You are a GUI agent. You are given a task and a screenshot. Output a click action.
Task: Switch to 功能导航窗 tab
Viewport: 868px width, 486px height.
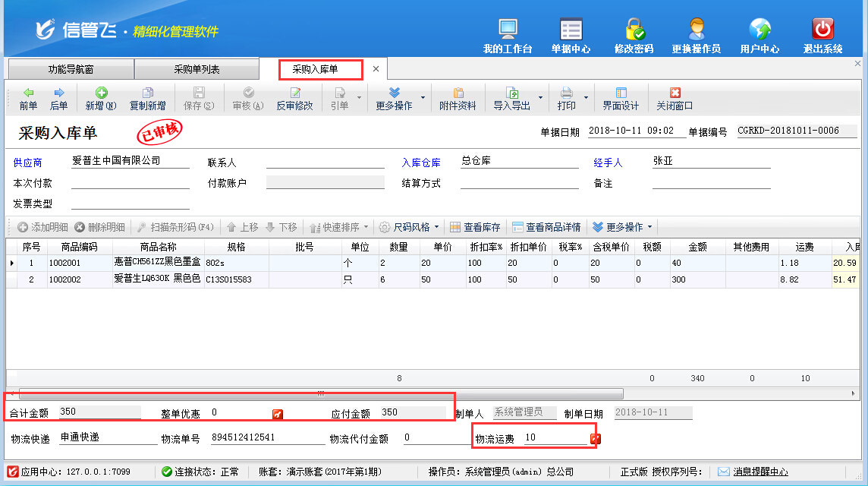(71, 69)
